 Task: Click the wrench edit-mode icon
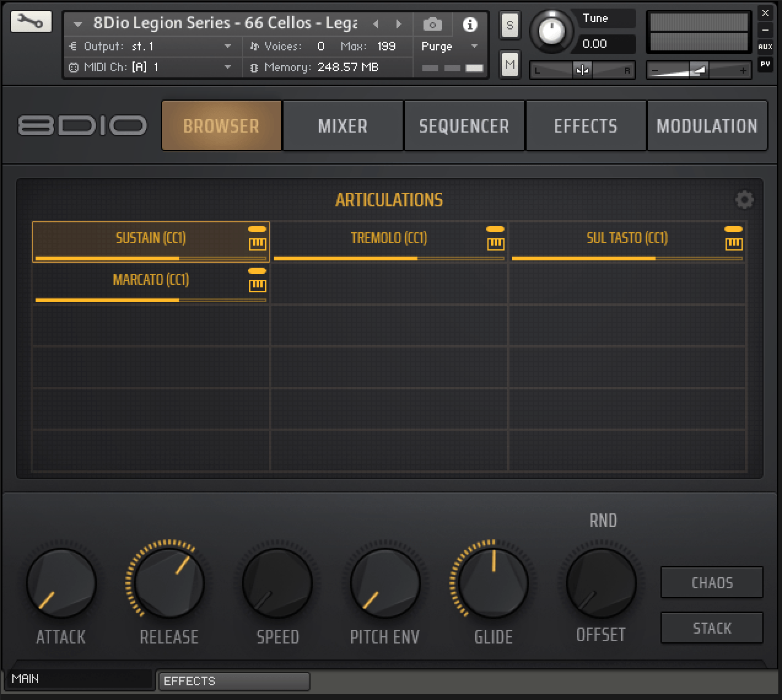31,22
